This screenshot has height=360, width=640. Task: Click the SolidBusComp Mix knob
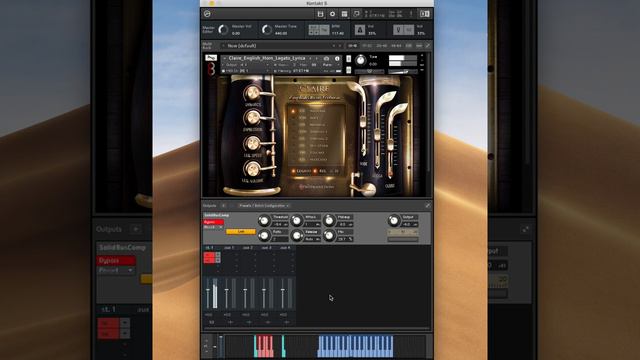pyautogui.click(x=329, y=236)
